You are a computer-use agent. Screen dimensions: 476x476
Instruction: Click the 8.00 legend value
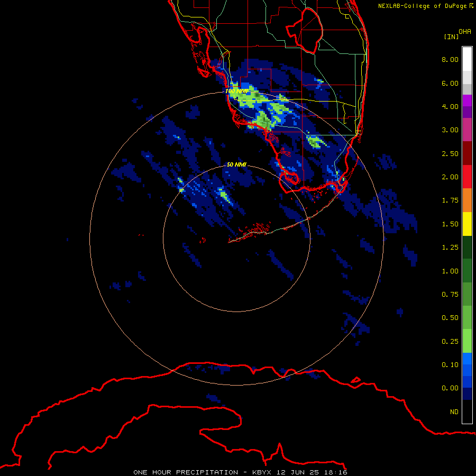click(x=450, y=59)
